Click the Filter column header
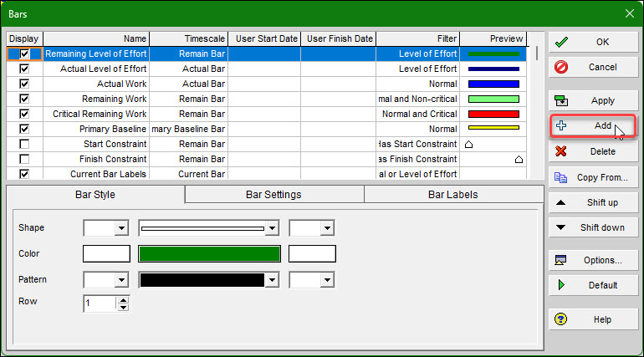The image size is (644, 357). 417,38
